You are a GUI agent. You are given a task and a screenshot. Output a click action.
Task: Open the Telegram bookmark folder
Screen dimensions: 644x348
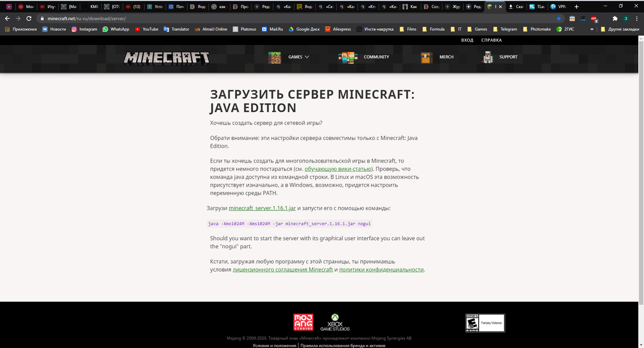point(504,29)
